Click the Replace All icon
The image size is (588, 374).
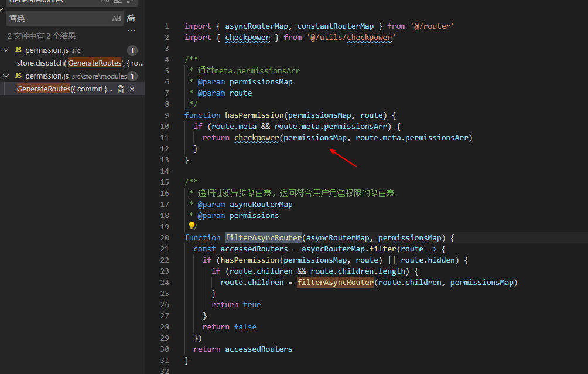pos(131,19)
